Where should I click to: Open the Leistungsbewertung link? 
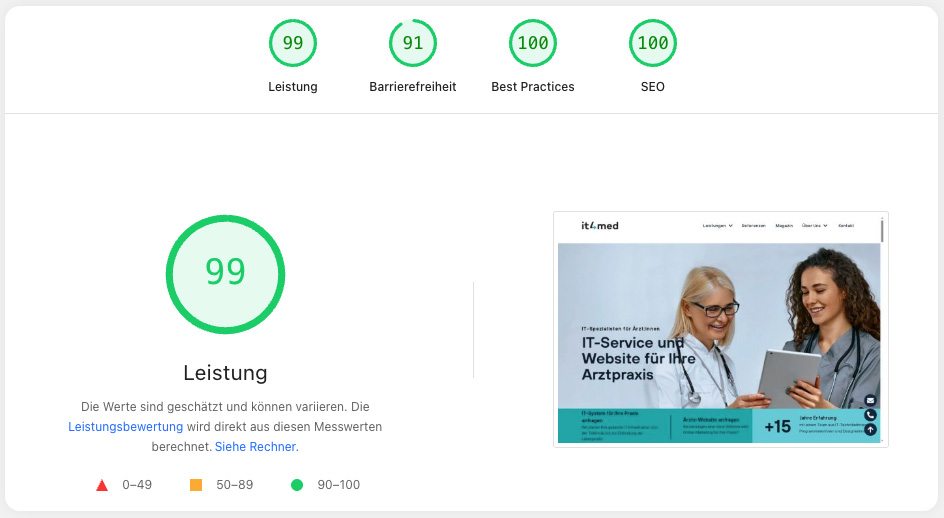point(125,426)
